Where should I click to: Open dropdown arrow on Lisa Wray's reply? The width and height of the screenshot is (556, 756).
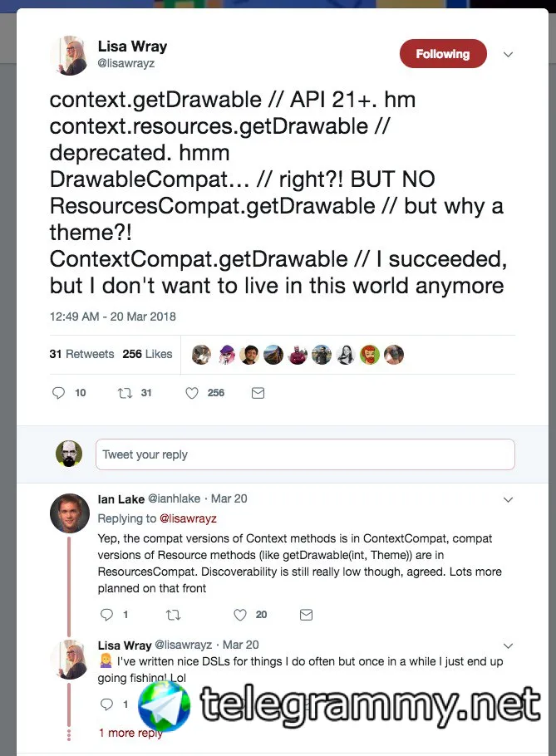click(508, 646)
